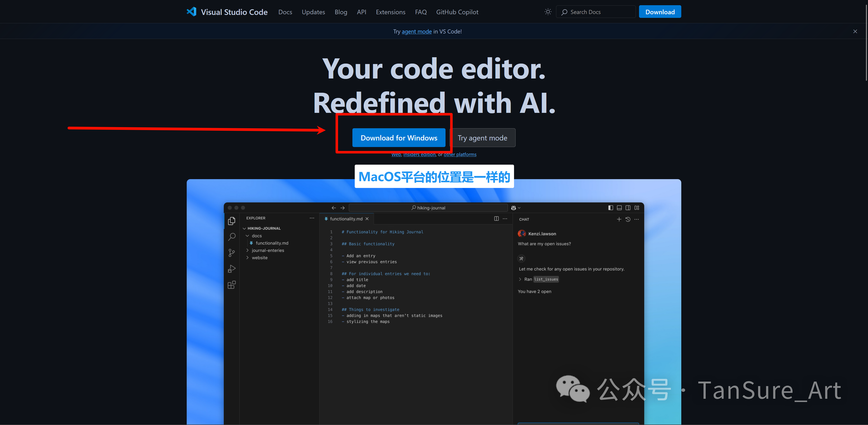The height and width of the screenshot is (425, 868).
Task: Open the Extensions nav item
Action: point(390,12)
